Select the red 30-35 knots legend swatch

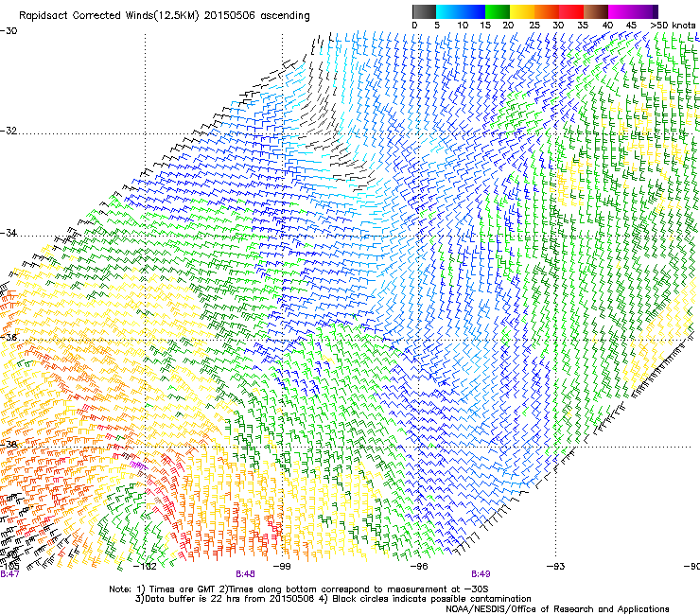click(571, 11)
